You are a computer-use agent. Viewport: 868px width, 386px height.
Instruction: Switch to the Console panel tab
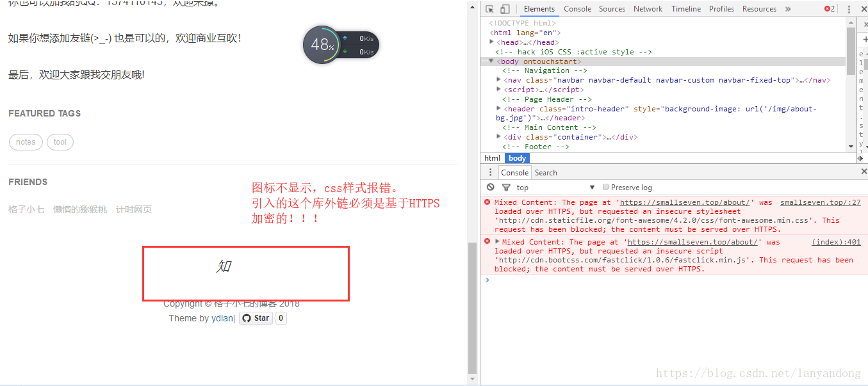tap(577, 9)
